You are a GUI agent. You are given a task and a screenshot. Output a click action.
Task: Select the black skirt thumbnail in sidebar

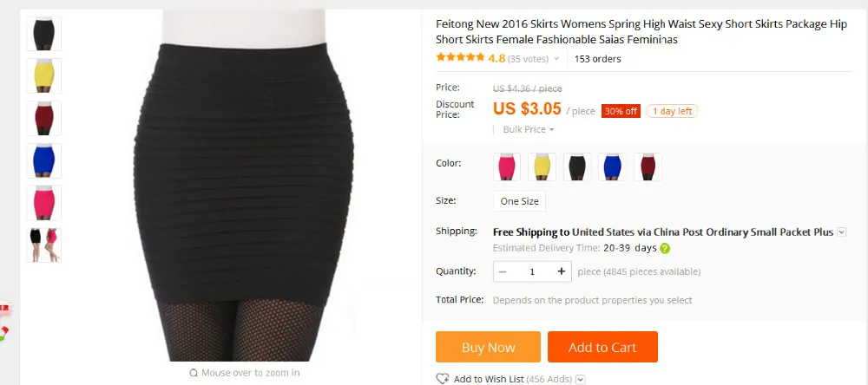pyautogui.click(x=43, y=33)
